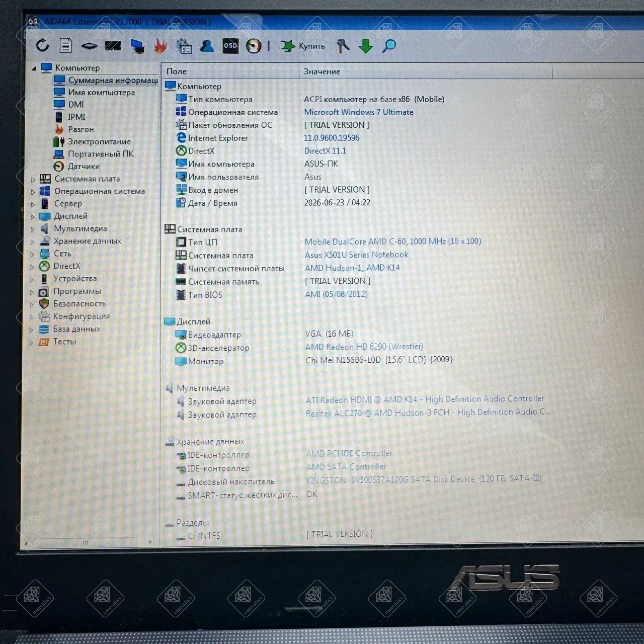644x644 pixels.
Task: Expand the Мультимедиа tree node
Action: (x=33, y=229)
